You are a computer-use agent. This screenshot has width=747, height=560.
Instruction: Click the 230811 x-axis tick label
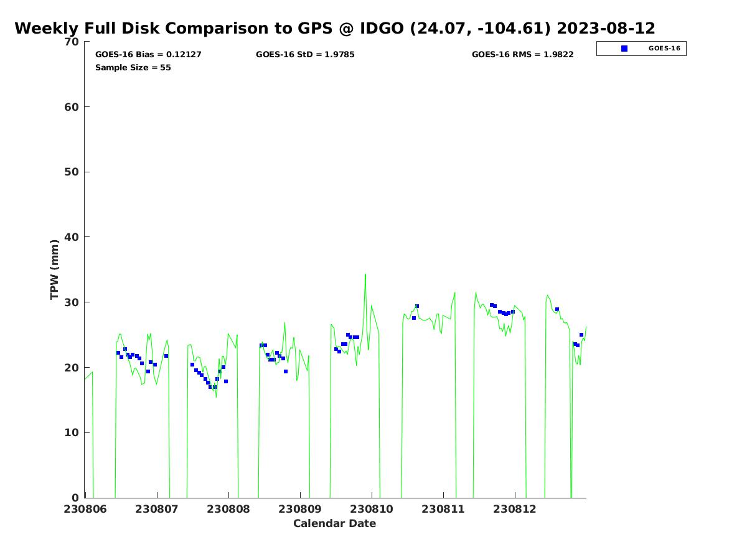(443, 509)
